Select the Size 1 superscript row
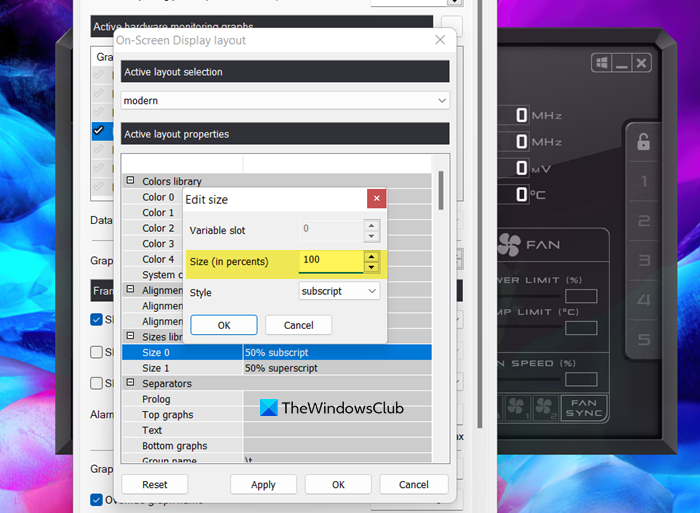This screenshot has height=513, width=700. [277, 368]
